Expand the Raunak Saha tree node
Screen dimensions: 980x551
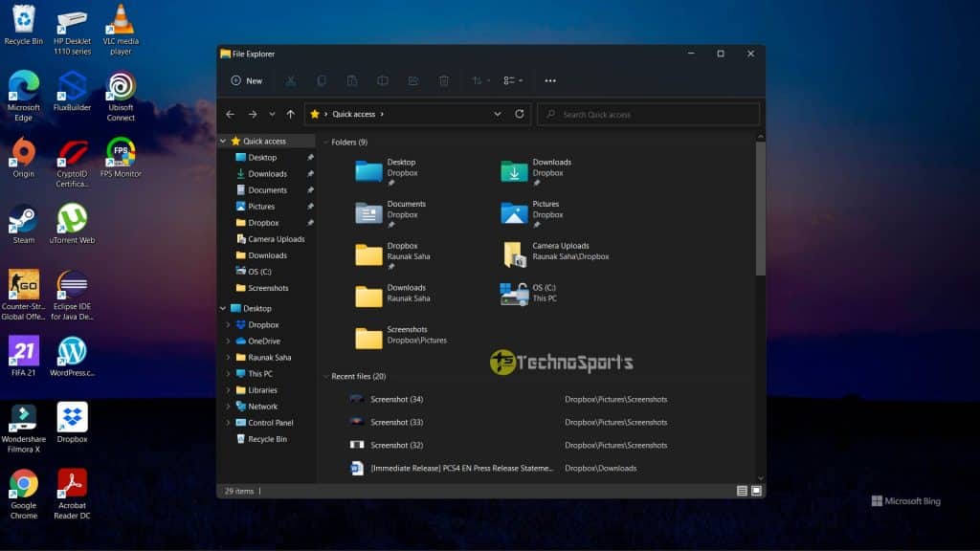pos(228,358)
